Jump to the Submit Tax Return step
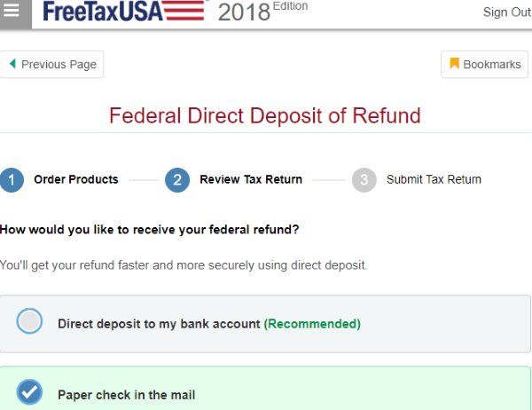 [434, 179]
